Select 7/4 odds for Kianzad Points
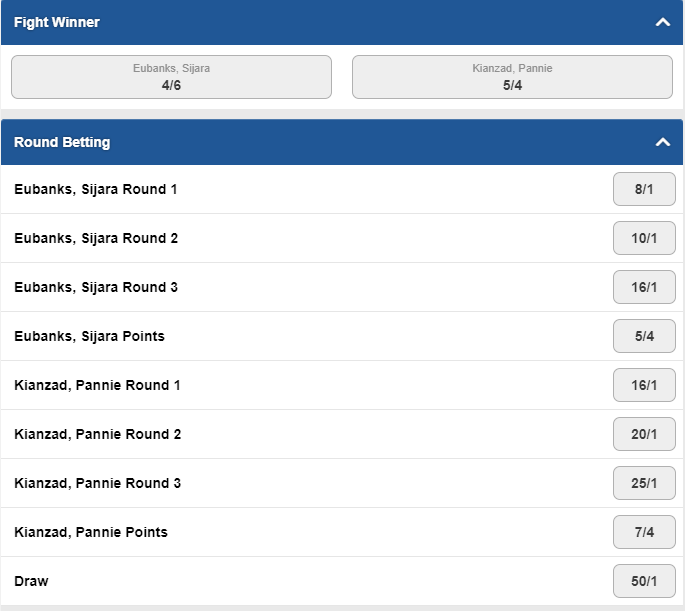The image size is (685, 611). [644, 532]
